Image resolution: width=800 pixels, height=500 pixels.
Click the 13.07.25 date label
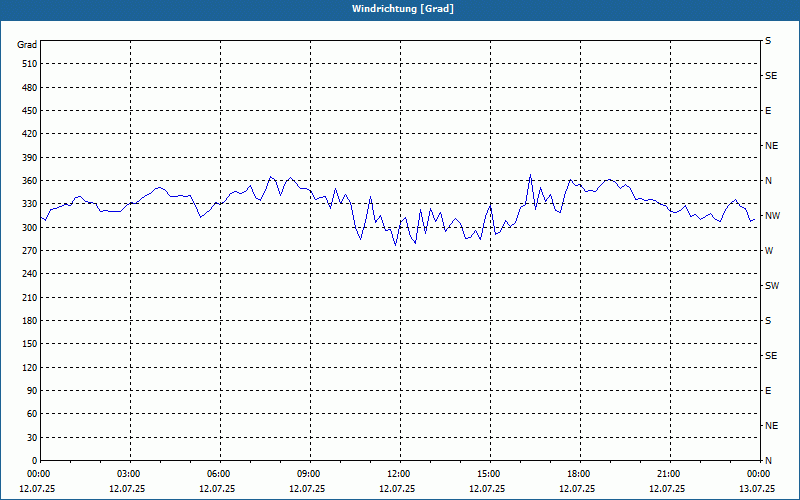pos(757,488)
